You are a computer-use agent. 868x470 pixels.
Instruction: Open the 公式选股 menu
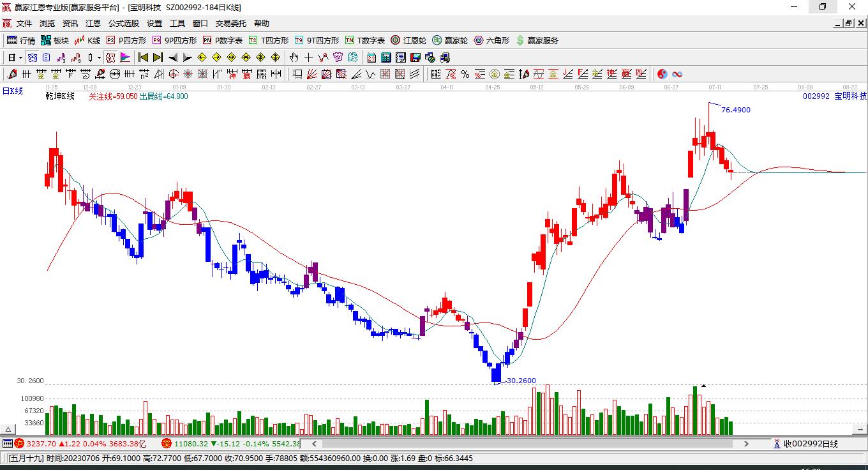124,24
